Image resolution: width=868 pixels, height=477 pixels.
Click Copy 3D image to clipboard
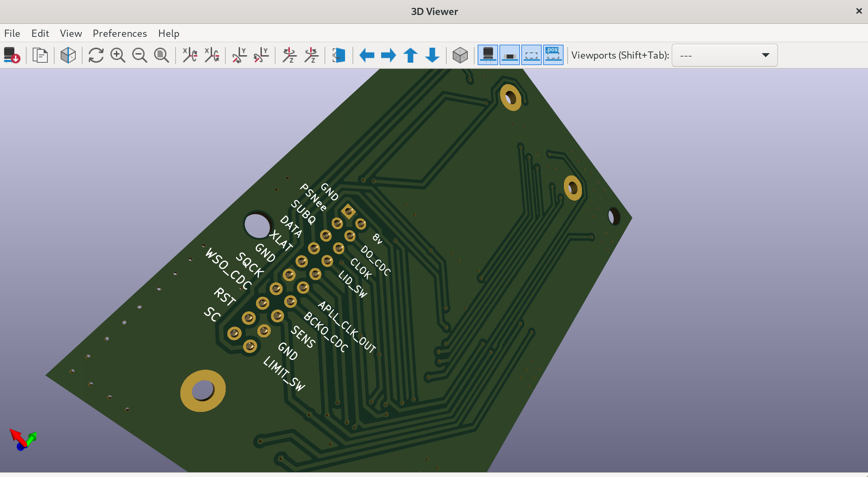pos(40,55)
